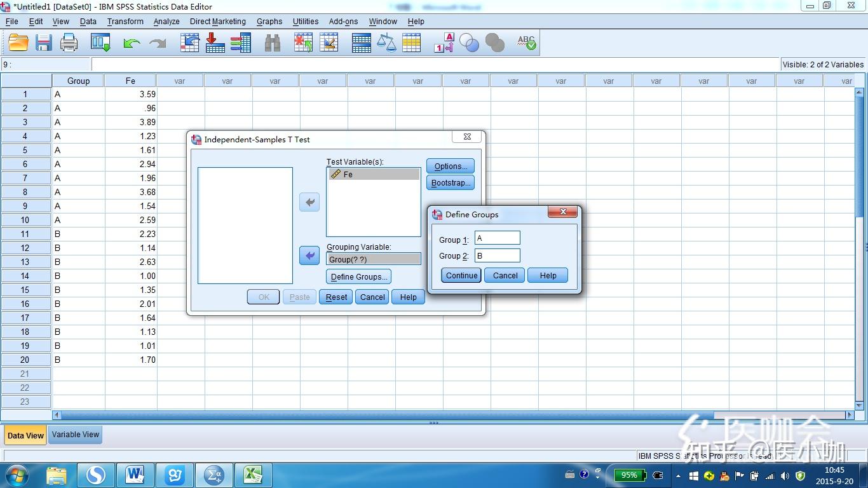Open Help in T Test dialog

[x=408, y=297]
